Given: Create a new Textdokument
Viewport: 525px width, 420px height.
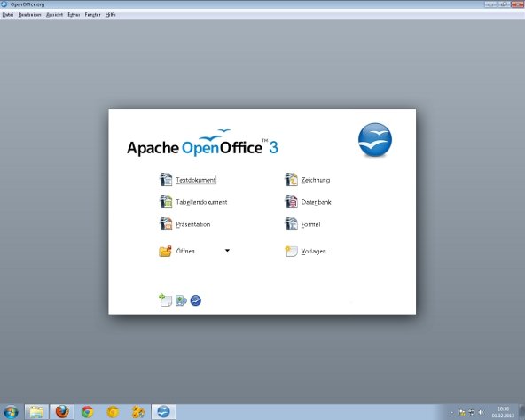Looking at the screenshot, I should [196, 180].
